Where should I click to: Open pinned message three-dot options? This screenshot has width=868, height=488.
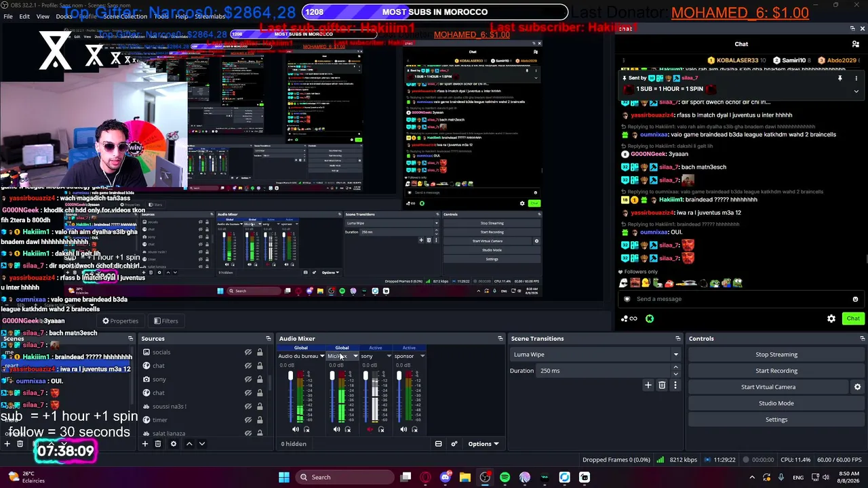pos(856,79)
